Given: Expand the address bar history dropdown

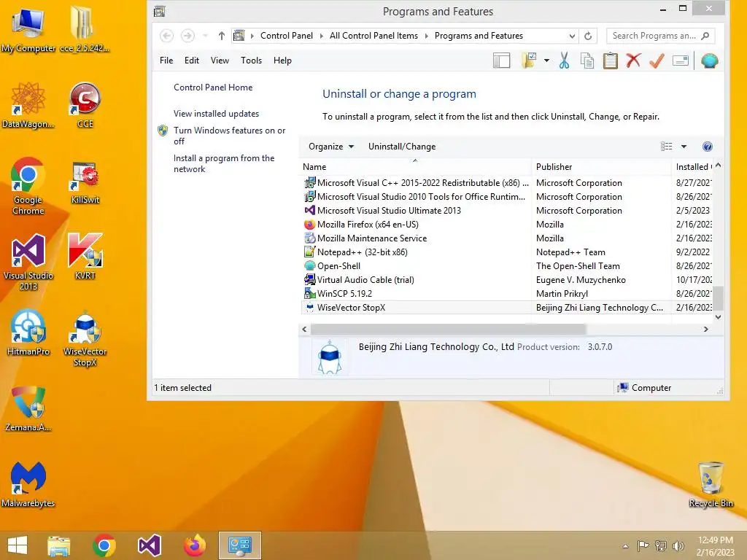Looking at the screenshot, I should [572, 36].
